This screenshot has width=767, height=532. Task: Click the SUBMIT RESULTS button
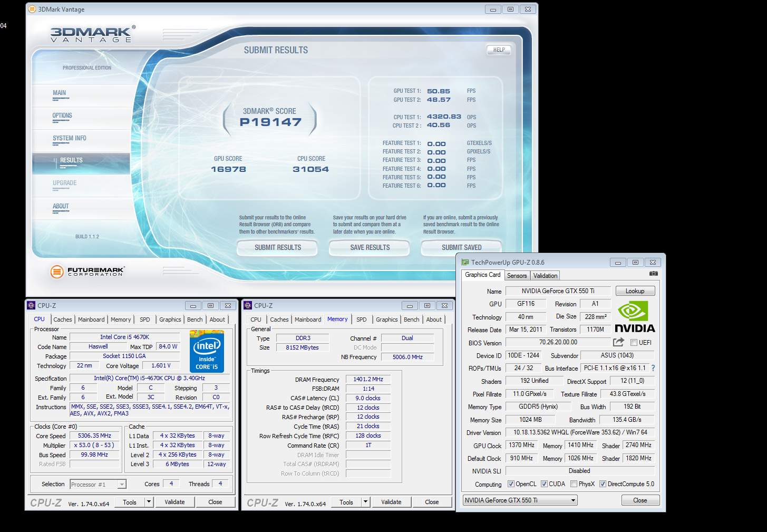click(277, 247)
